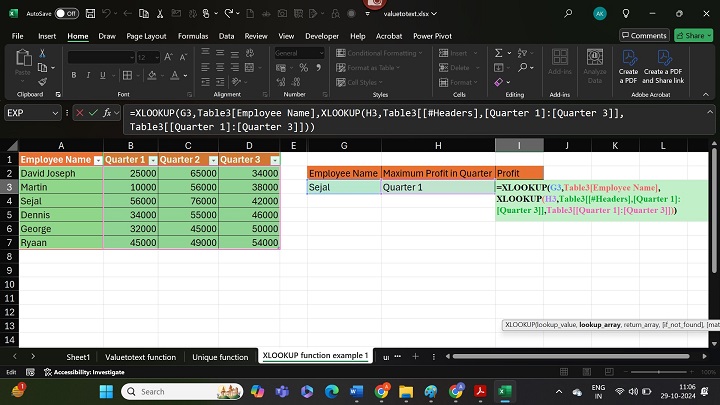
Task: Open Adobe Acrobat from the taskbar
Action: point(480,391)
